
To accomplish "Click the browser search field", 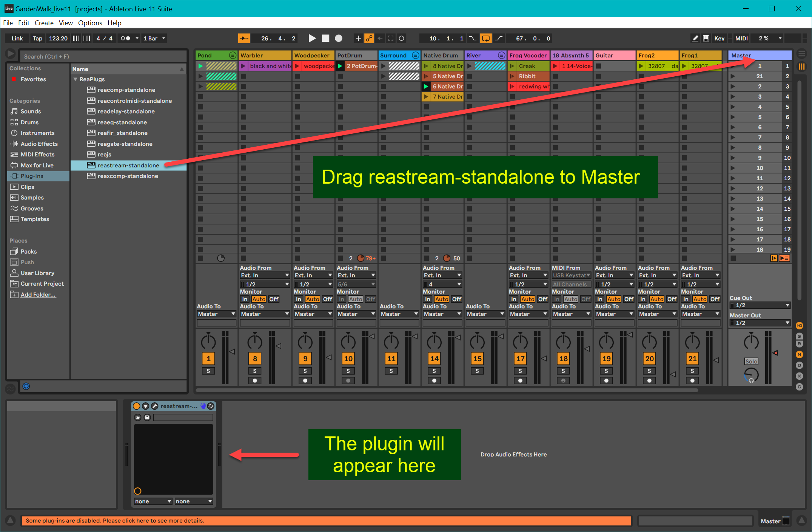I will (x=103, y=56).
